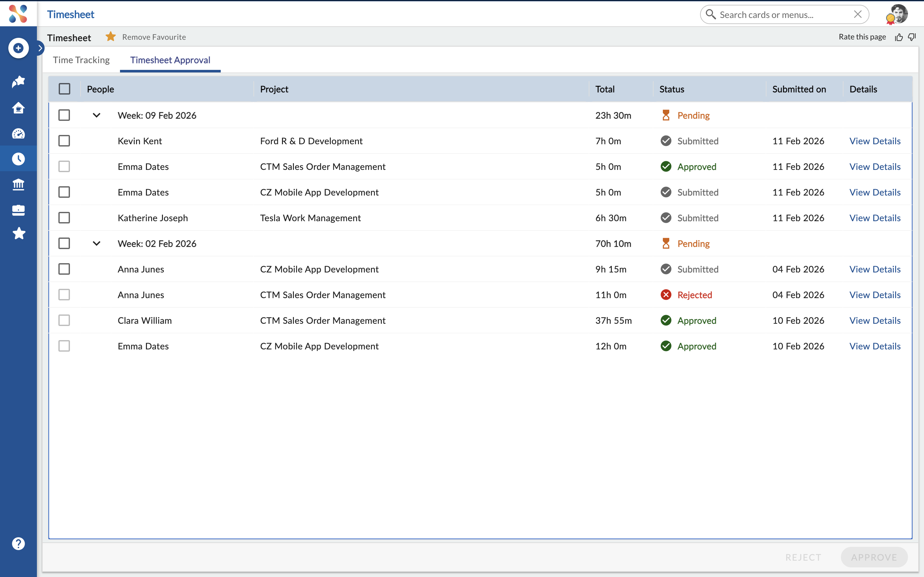Click the thumbs down rating icon
Image resolution: width=924 pixels, height=577 pixels.
pos(912,37)
